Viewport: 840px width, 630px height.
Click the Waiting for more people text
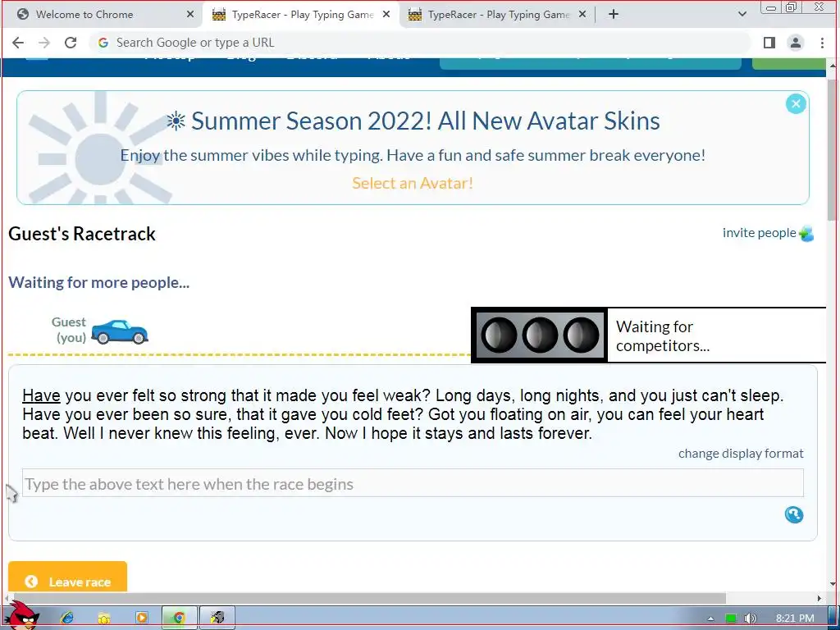[x=99, y=282]
